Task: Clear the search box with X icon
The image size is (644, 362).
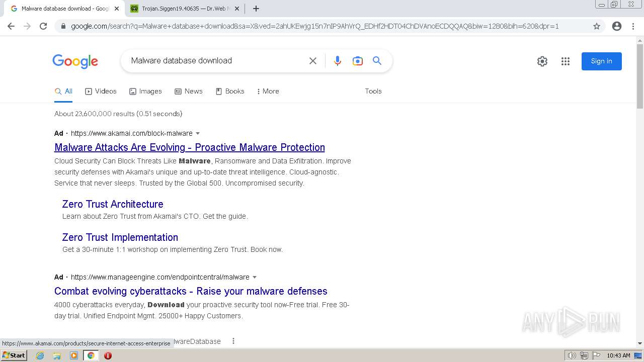Action: pyautogui.click(x=313, y=61)
